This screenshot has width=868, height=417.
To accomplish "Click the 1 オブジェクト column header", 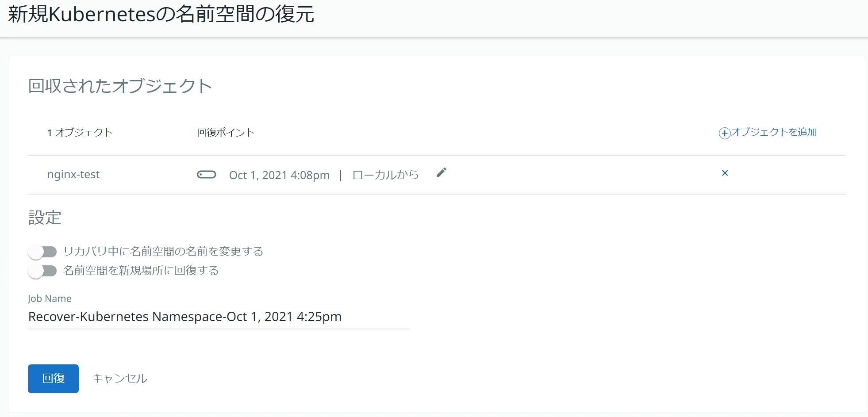I will tap(80, 133).
